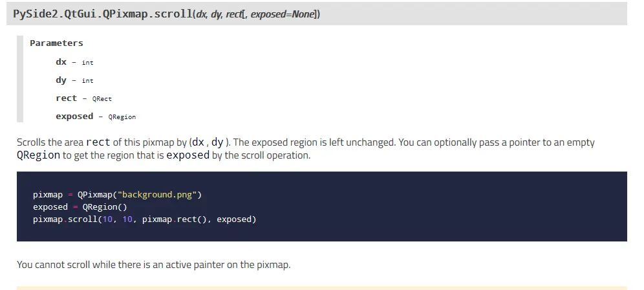
Task: Click the inline exposed code word in the description
Action: point(188,155)
